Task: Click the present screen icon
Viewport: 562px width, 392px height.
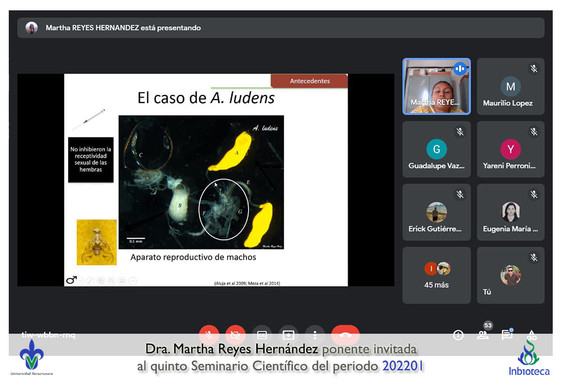Action: [x=288, y=335]
